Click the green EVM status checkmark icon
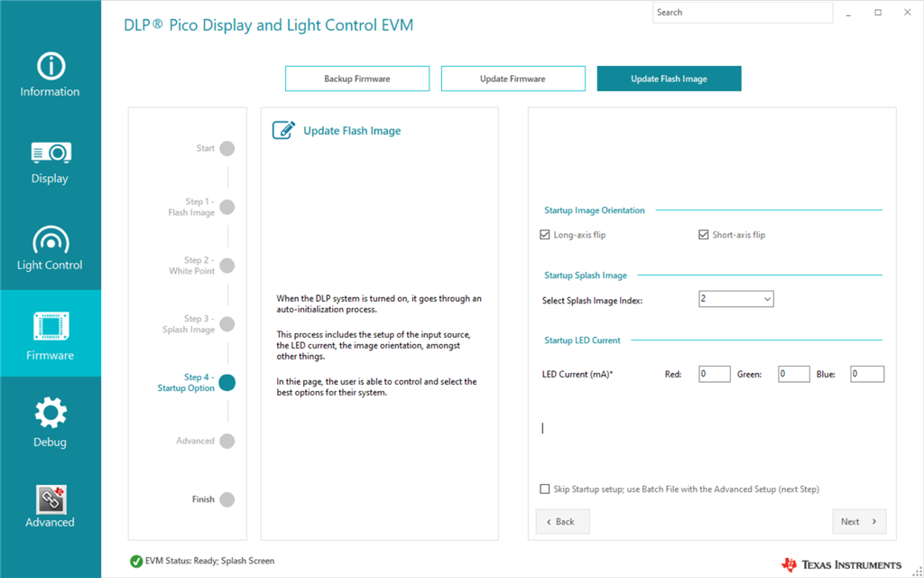 pyautogui.click(x=136, y=561)
